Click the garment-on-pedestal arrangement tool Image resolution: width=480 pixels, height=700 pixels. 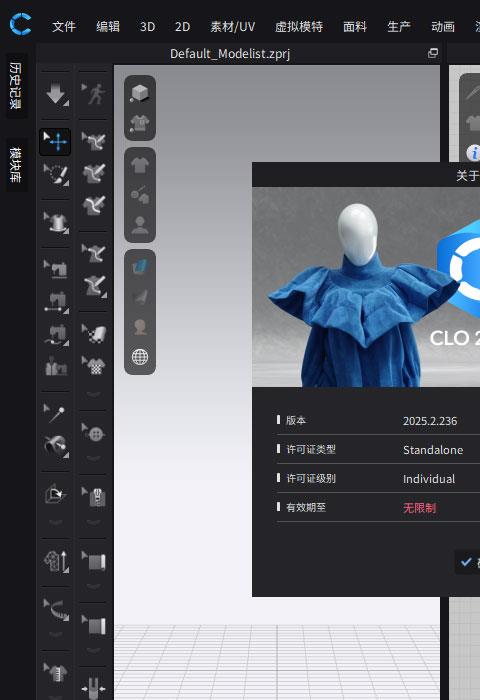56,222
